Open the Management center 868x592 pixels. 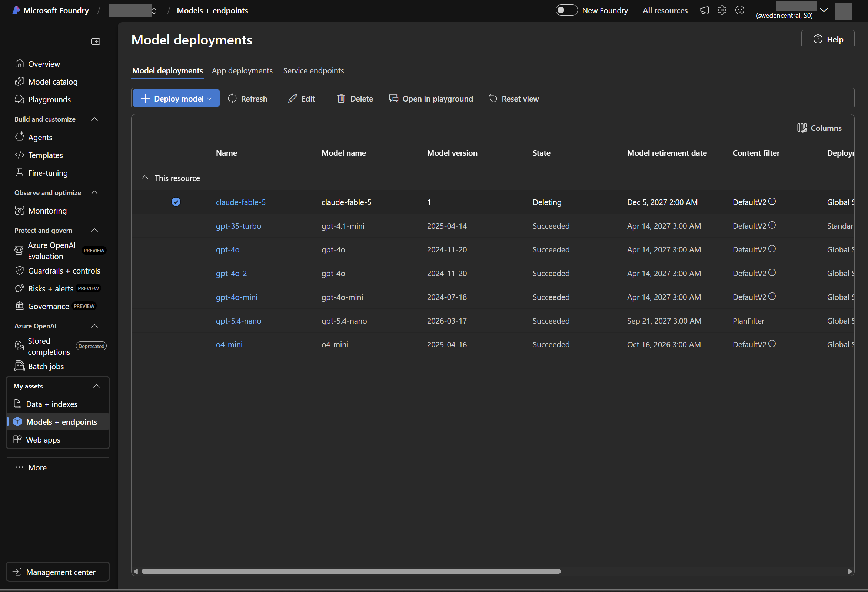(x=58, y=572)
